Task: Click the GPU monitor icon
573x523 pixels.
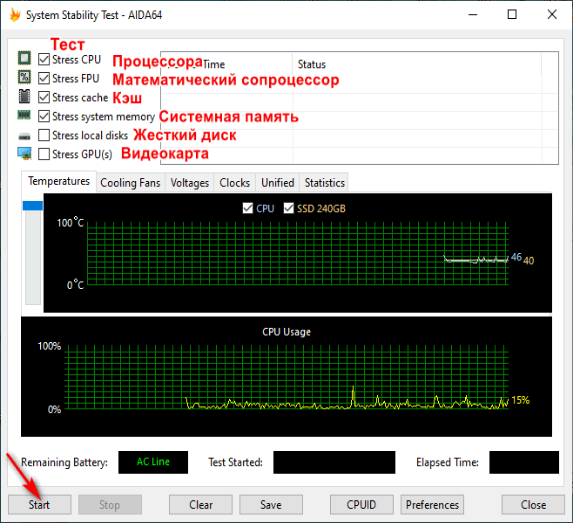Action: tap(24, 153)
